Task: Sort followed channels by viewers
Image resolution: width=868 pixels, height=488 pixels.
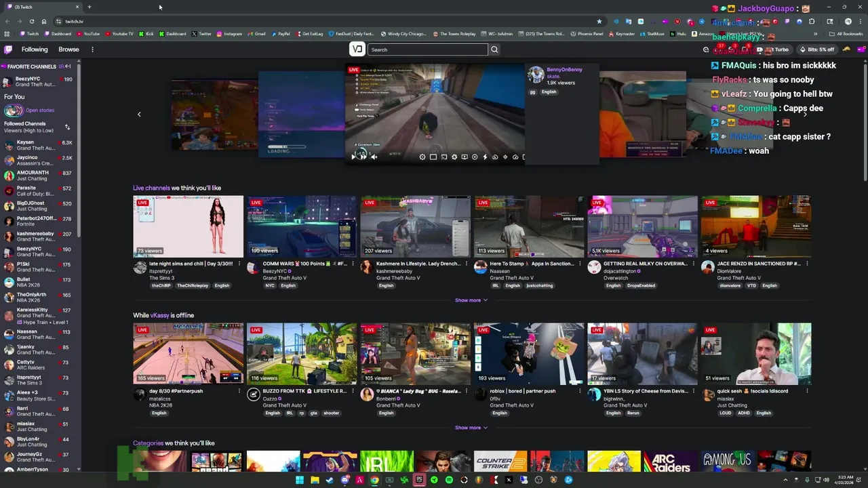Action: tap(67, 127)
